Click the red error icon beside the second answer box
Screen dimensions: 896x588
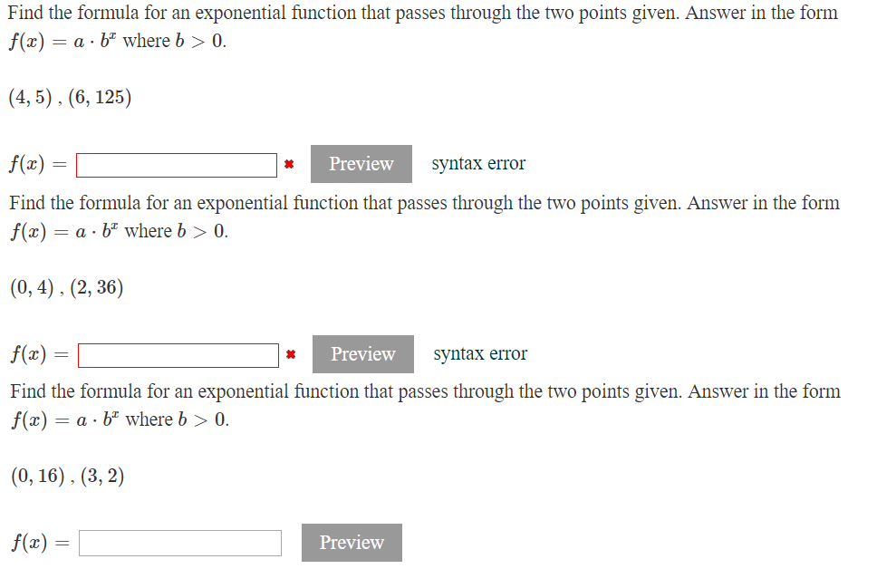pyautogui.click(x=292, y=355)
